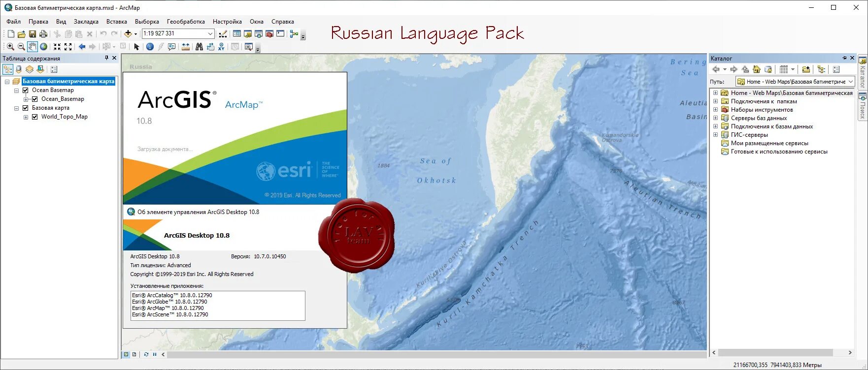This screenshot has height=370, width=868.
Task: Open a map document with the folder icon
Action: 22,34
